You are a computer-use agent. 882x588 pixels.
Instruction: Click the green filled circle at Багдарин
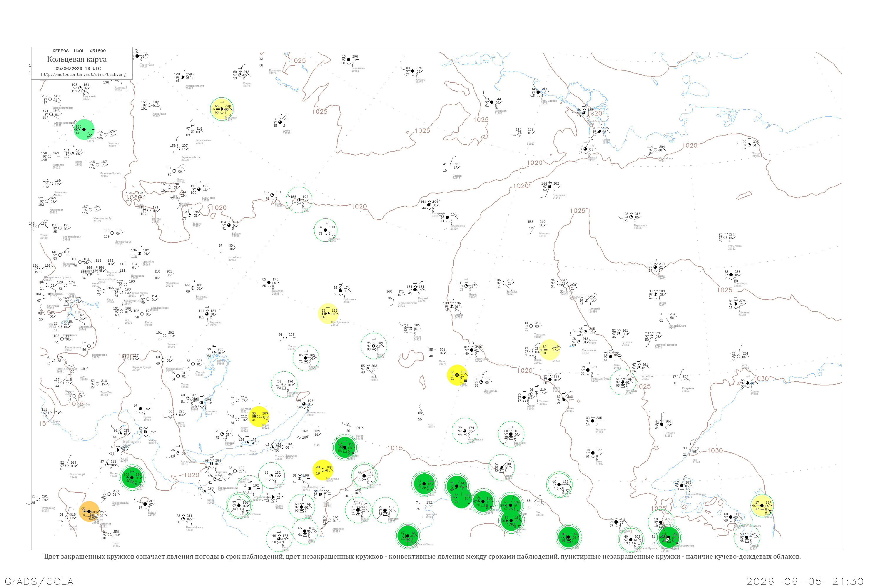coord(345,447)
